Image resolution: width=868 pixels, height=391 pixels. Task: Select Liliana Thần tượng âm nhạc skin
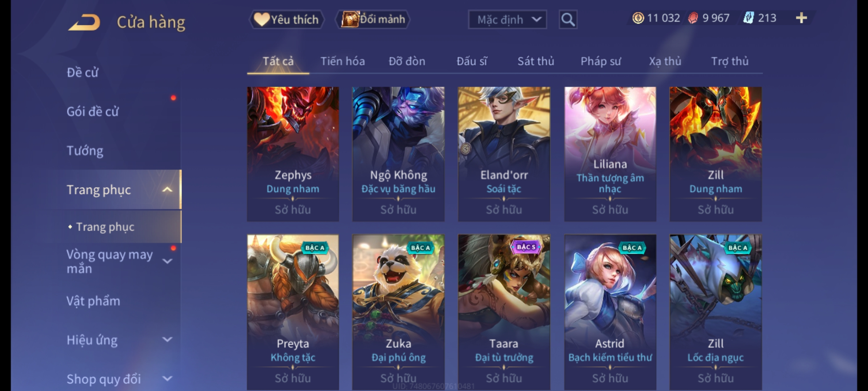coord(610,154)
